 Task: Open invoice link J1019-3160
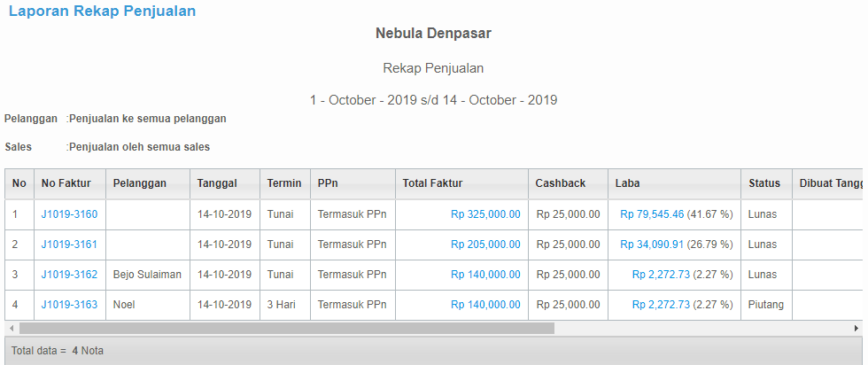point(69,214)
